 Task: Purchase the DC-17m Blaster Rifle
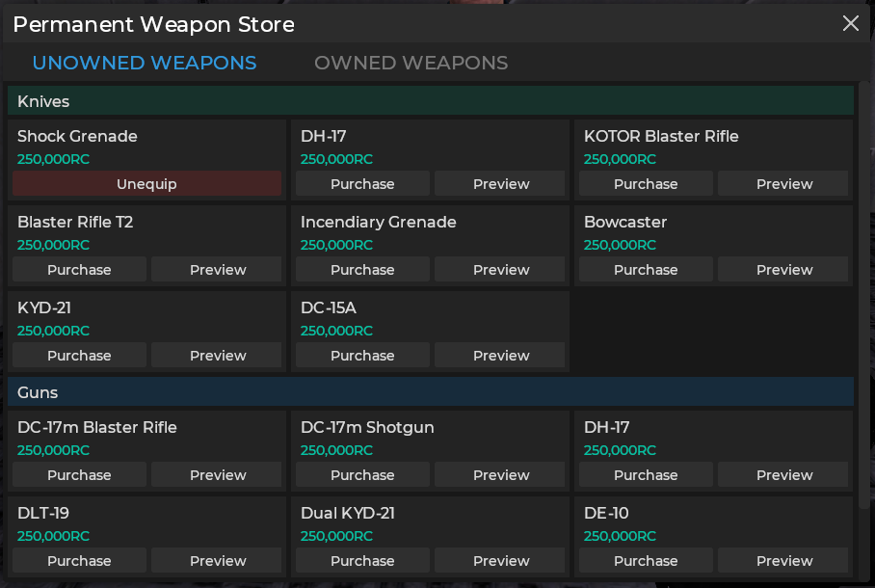coord(78,474)
